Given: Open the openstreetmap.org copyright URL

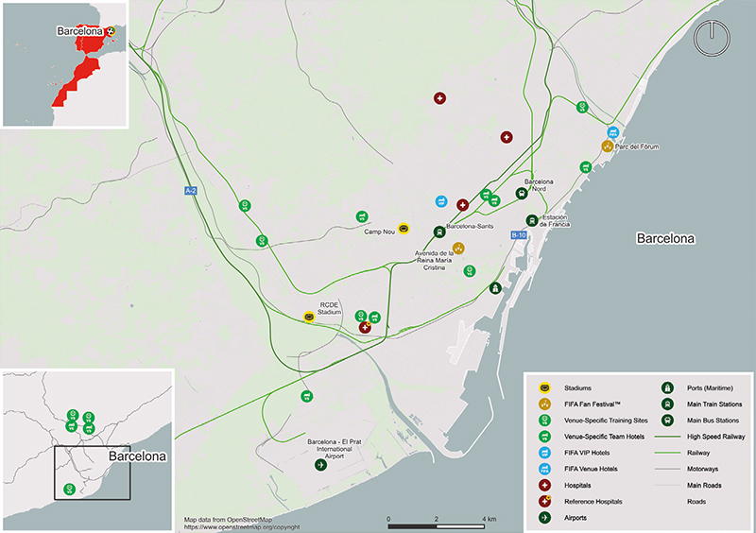Looking at the screenshot, I should [242, 527].
